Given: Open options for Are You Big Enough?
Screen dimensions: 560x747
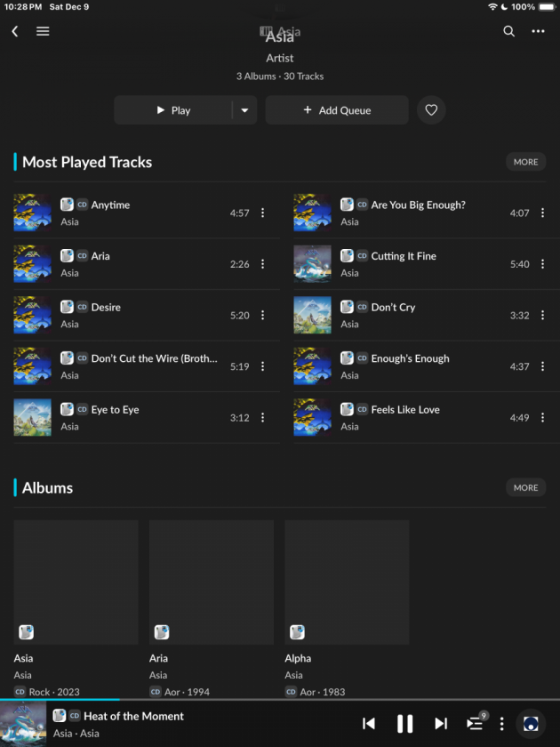Looking at the screenshot, I should point(542,213).
